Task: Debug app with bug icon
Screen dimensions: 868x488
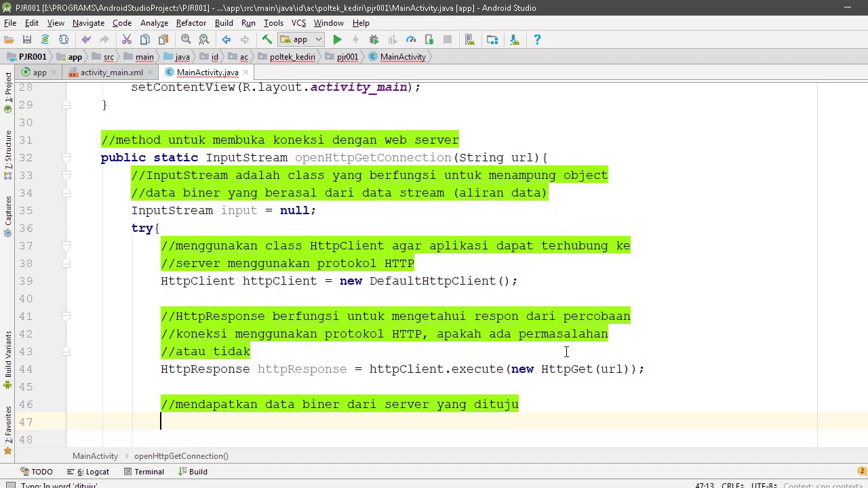Action: (374, 40)
